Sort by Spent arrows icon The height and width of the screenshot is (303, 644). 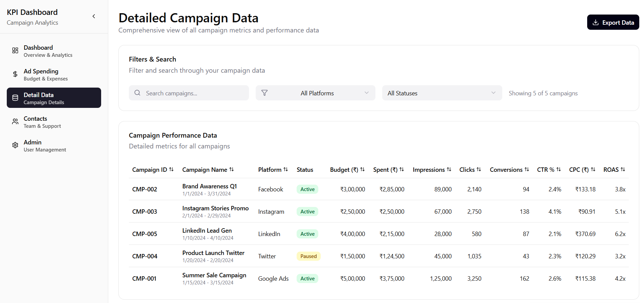[x=402, y=169]
